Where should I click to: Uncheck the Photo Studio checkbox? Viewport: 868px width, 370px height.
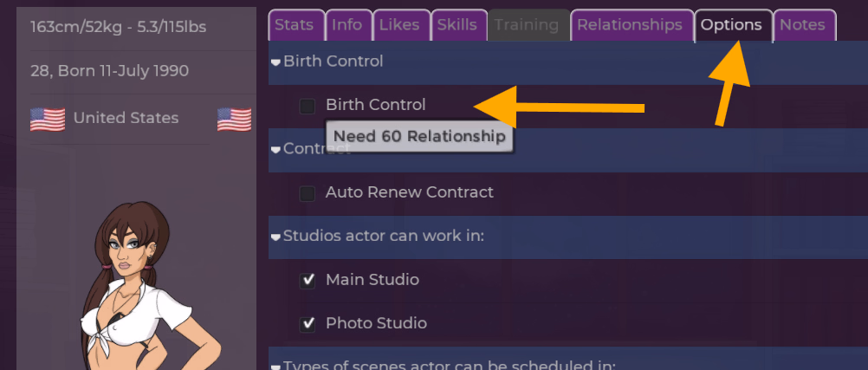point(308,323)
